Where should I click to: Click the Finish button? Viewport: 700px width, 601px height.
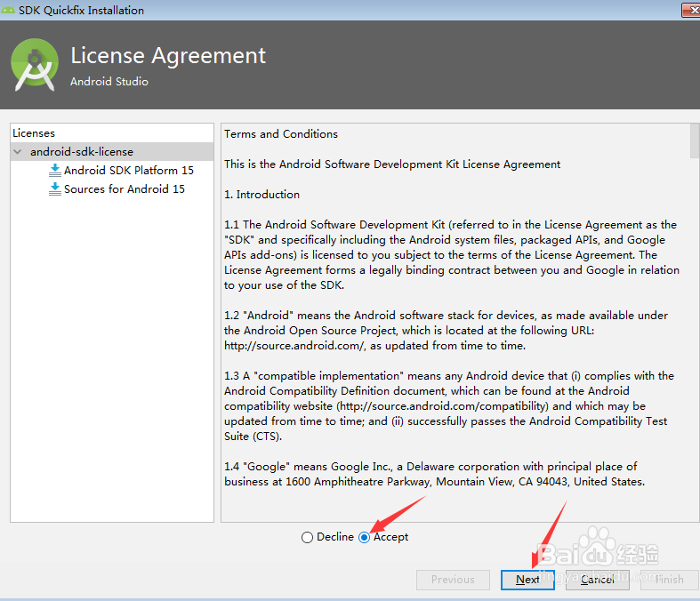(670, 580)
